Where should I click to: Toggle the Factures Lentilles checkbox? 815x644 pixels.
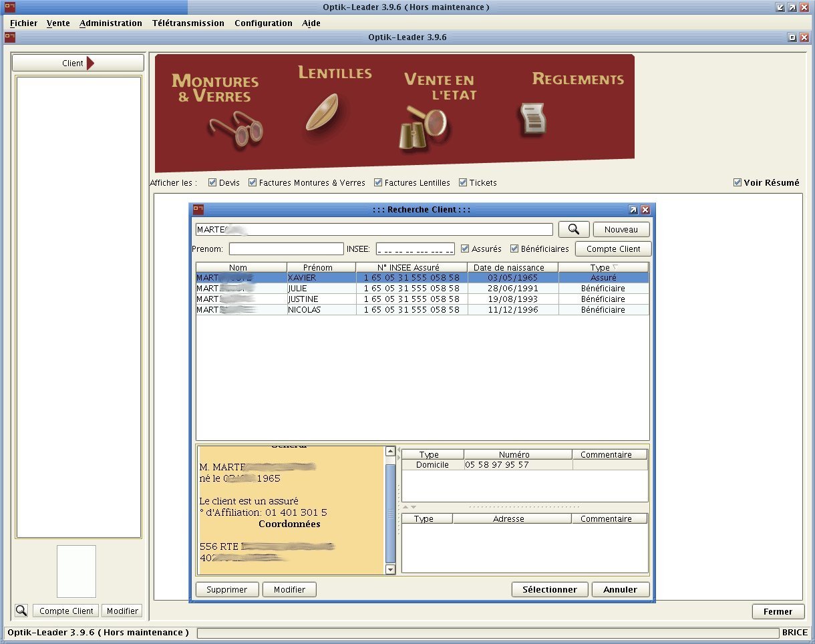[378, 182]
